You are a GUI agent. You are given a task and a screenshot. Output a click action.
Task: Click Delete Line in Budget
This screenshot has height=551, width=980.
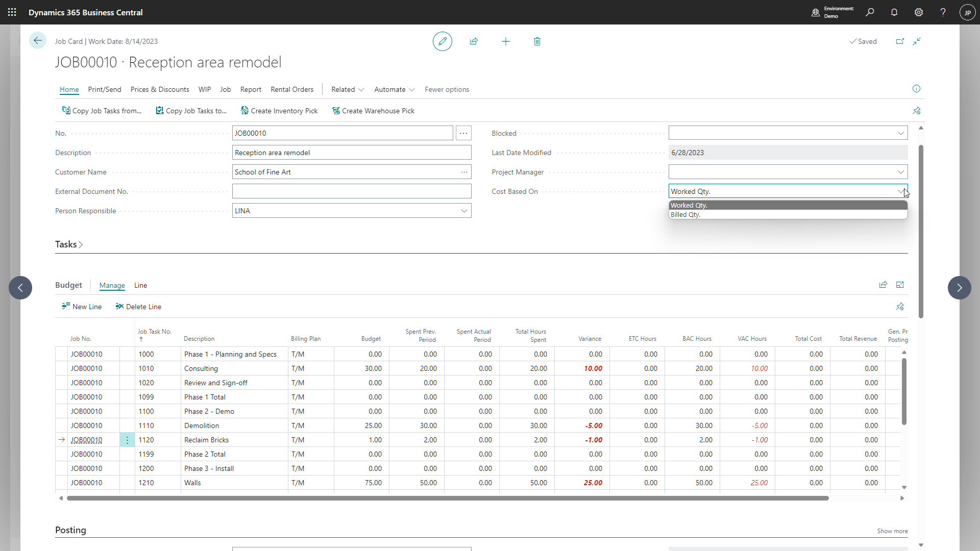tap(138, 307)
